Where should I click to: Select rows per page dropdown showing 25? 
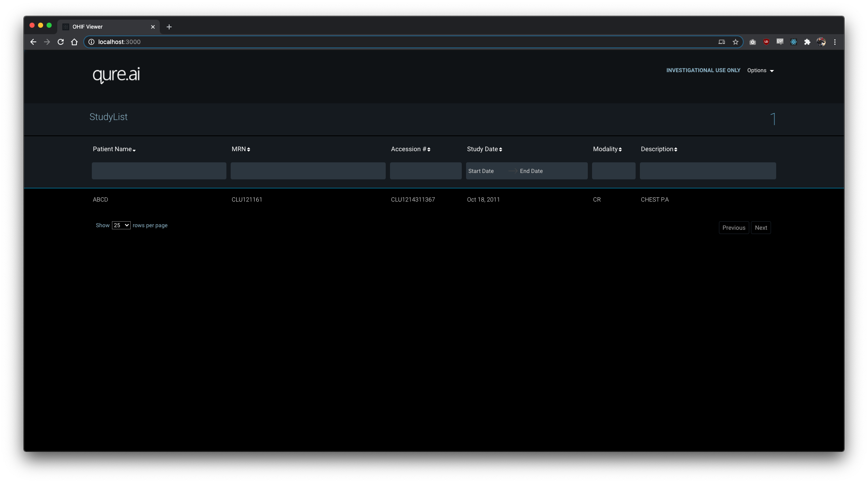(x=121, y=225)
